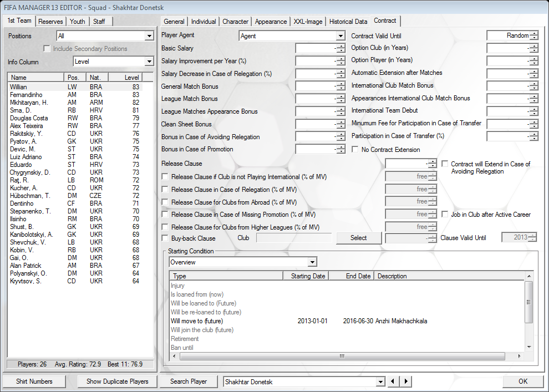The width and height of the screenshot is (549, 392).
Task: Select player Pyatov, A.
Action: click(x=75, y=141)
